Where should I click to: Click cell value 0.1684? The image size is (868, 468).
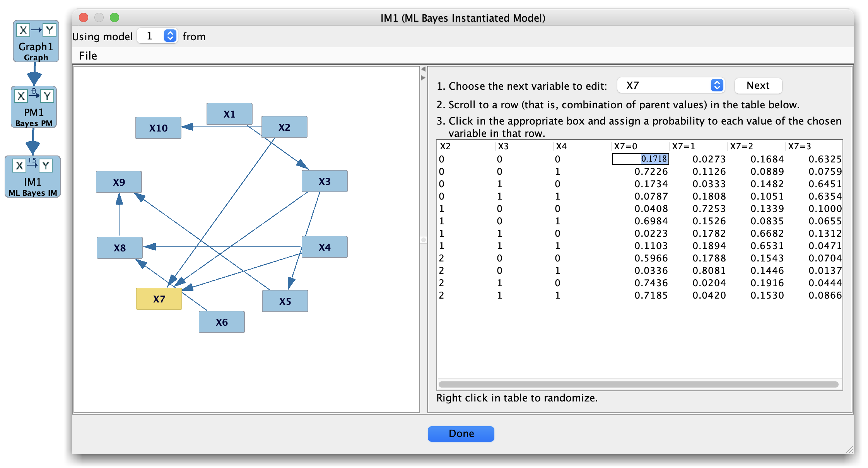[x=767, y=159]
